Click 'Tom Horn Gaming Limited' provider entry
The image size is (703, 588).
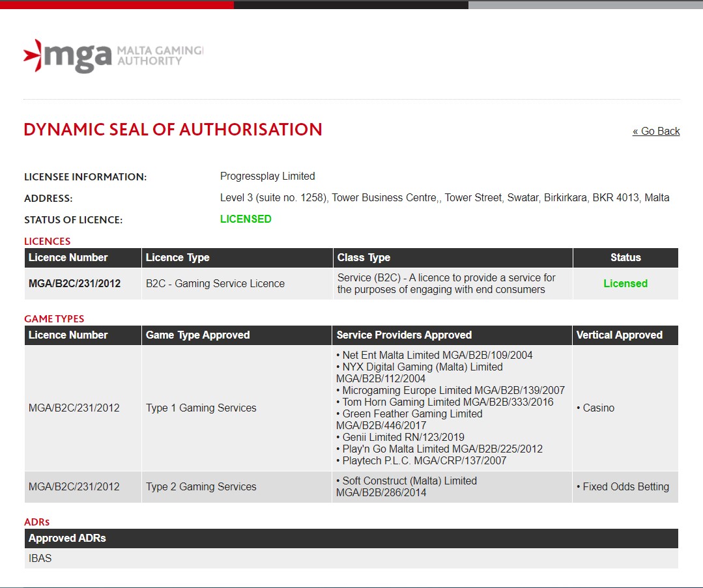(445, 402)
